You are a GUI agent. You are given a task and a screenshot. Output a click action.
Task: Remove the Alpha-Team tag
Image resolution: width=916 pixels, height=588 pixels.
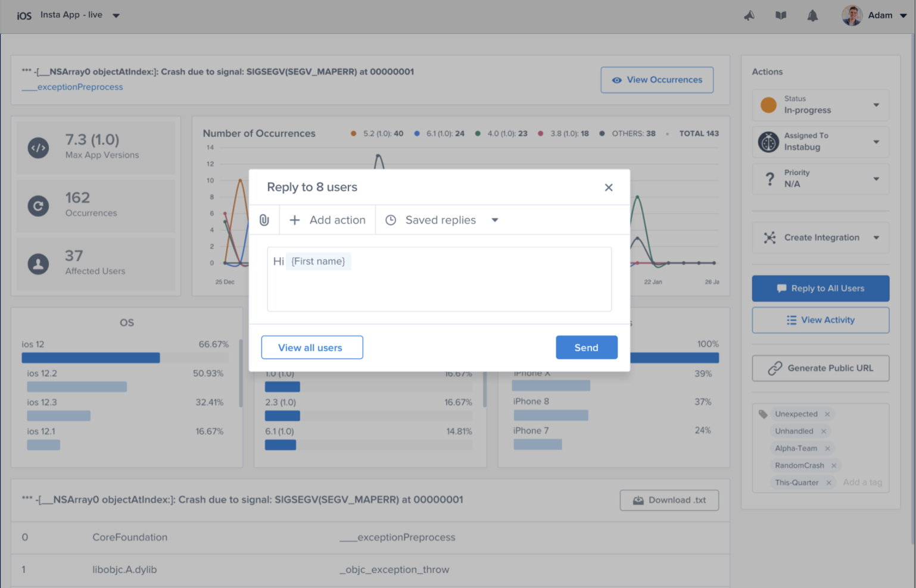[x=828, y=449]
